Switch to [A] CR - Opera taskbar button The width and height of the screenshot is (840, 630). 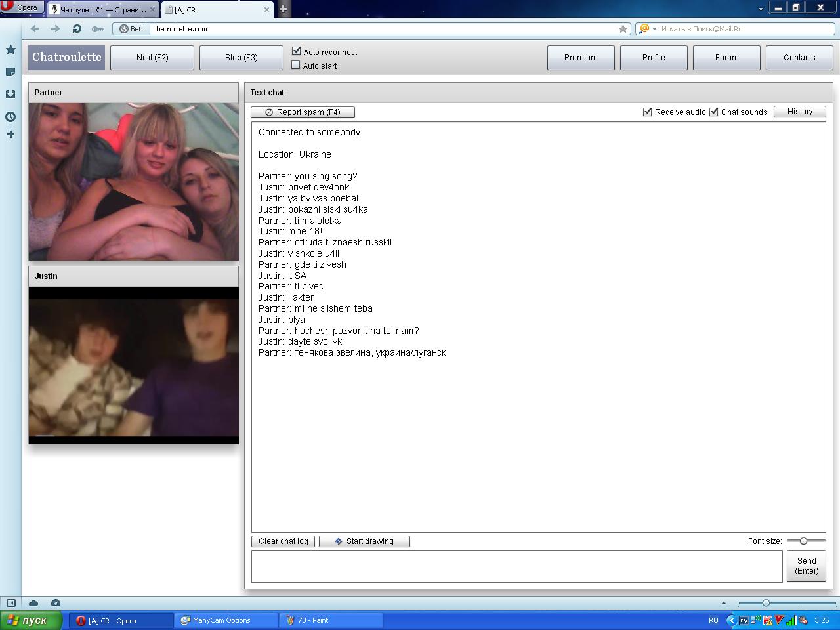coord(121,620)
